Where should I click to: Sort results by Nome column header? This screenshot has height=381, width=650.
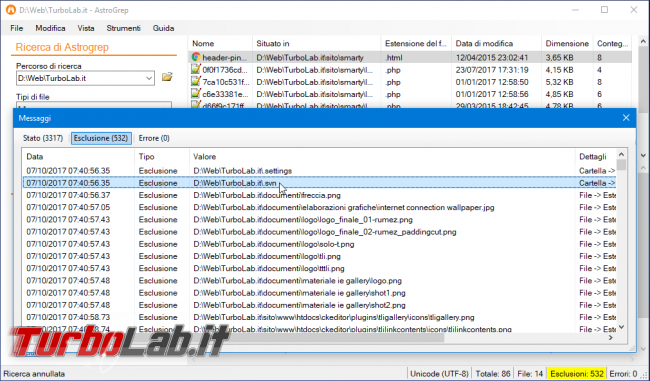pyautogui.click(x=220, y=44)
